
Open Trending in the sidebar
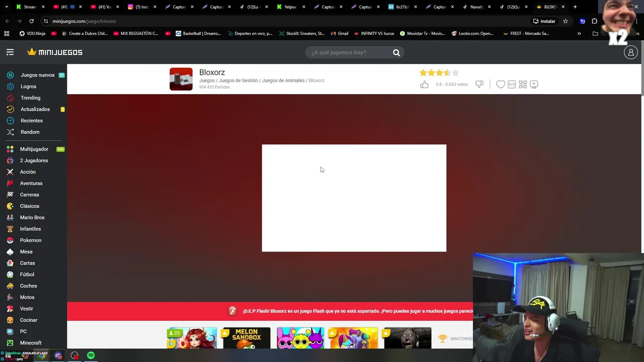pos(30,98)
